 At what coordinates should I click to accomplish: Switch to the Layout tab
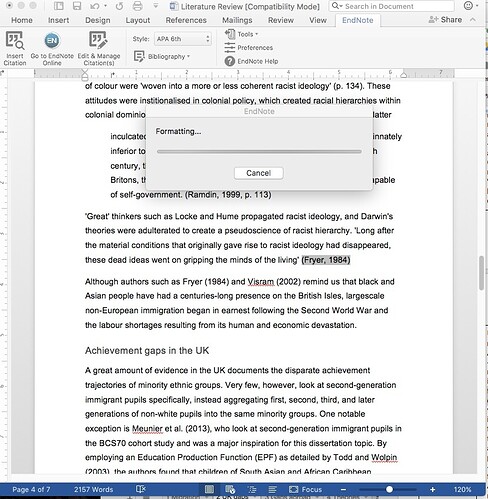(x=138, y=20)
